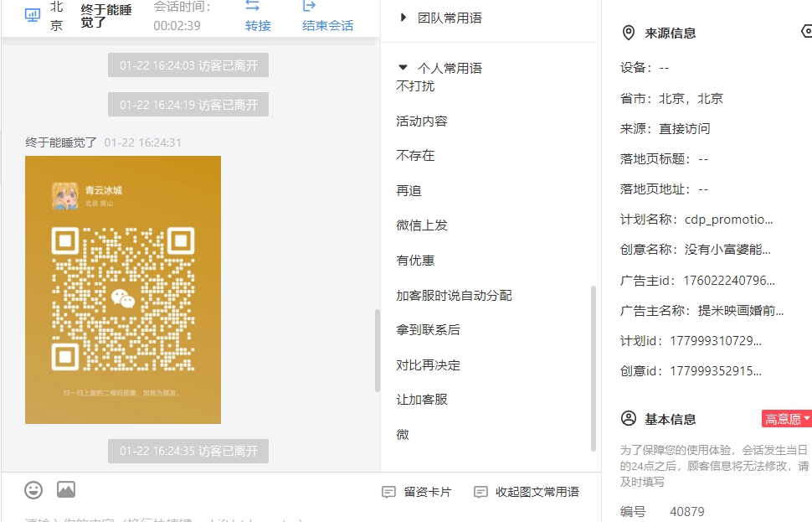The width and height of the screenshot is (812, 522).
Task: Click the 转接 transfer link
Action: 258,25
